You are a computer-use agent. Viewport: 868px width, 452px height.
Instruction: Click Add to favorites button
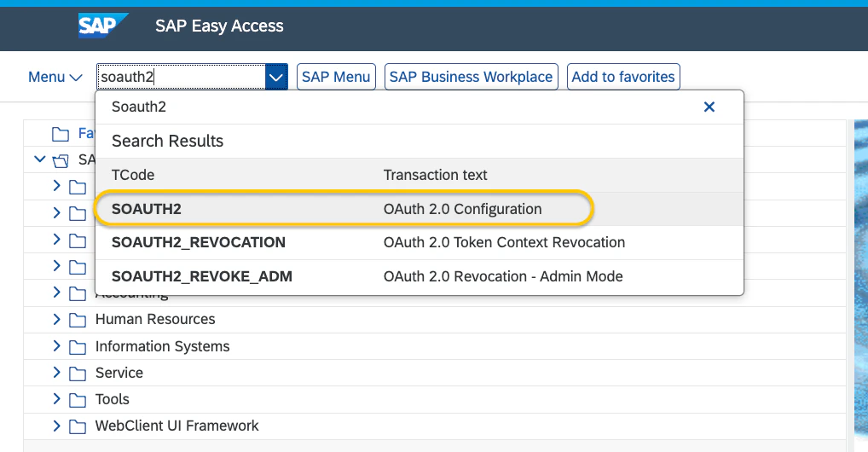click(623, 77)
